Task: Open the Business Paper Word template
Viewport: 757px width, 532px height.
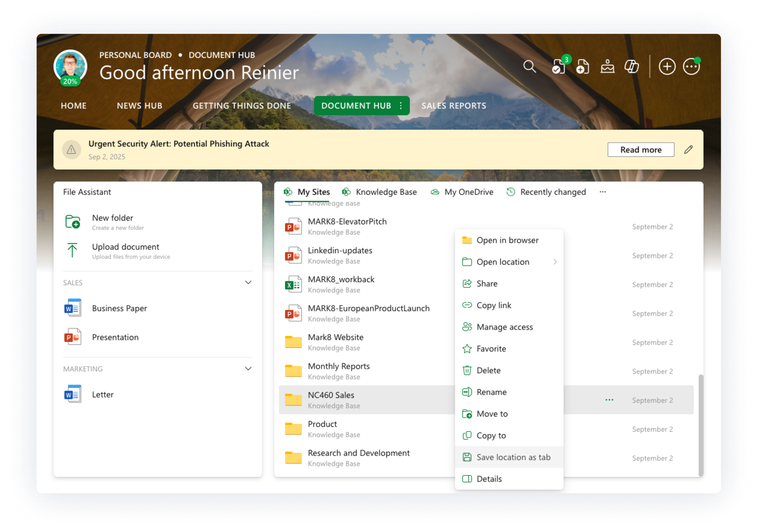Action: 119,308
